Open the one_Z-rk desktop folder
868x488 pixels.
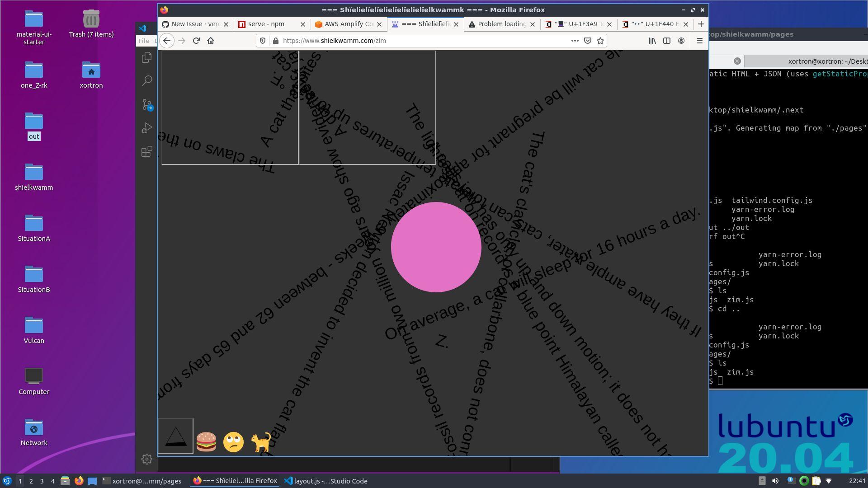[x=34, y=75]
